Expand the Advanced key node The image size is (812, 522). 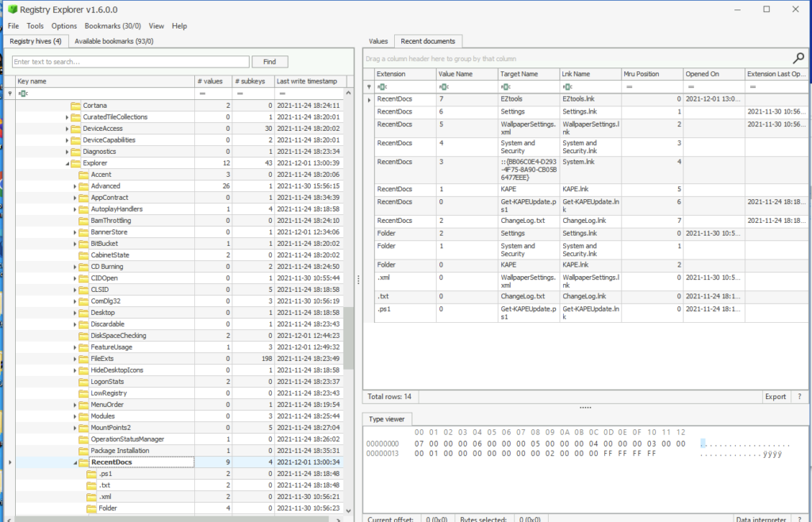pyautogui.click(x=75, y=186)
